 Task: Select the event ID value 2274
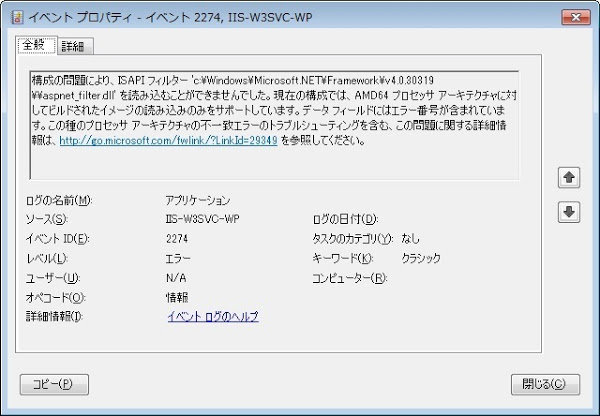point(177,239)
